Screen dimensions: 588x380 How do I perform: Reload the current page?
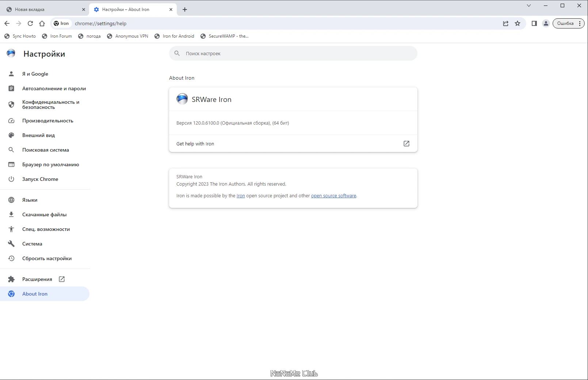click(x=30, y=23)
